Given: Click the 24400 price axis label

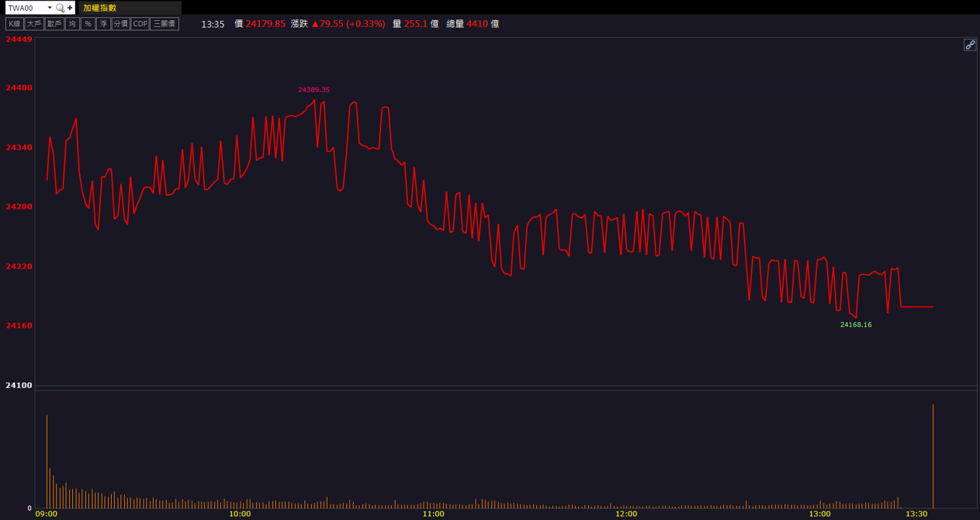Looking at the screenshot, I should tap(19, 87).
